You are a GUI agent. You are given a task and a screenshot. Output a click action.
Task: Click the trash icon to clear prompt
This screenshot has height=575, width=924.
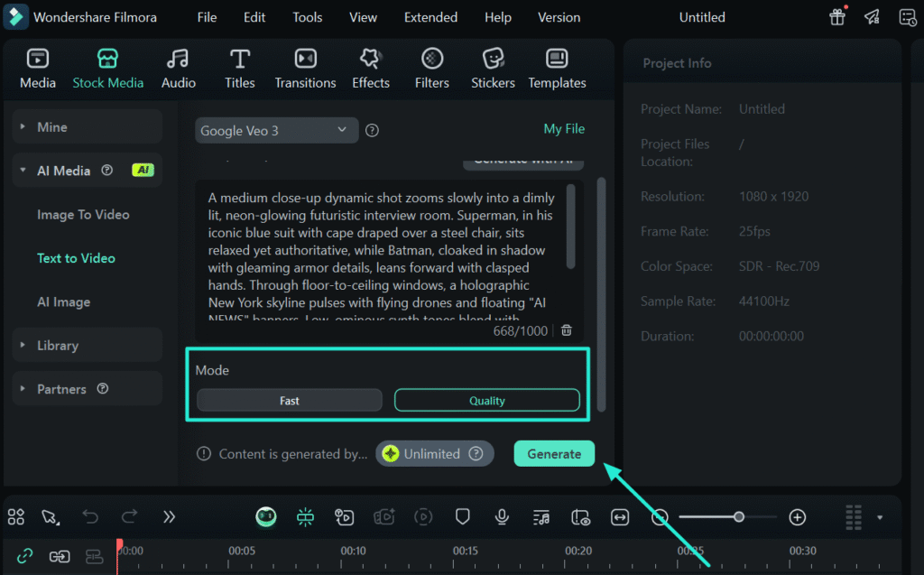click(567, 330)
